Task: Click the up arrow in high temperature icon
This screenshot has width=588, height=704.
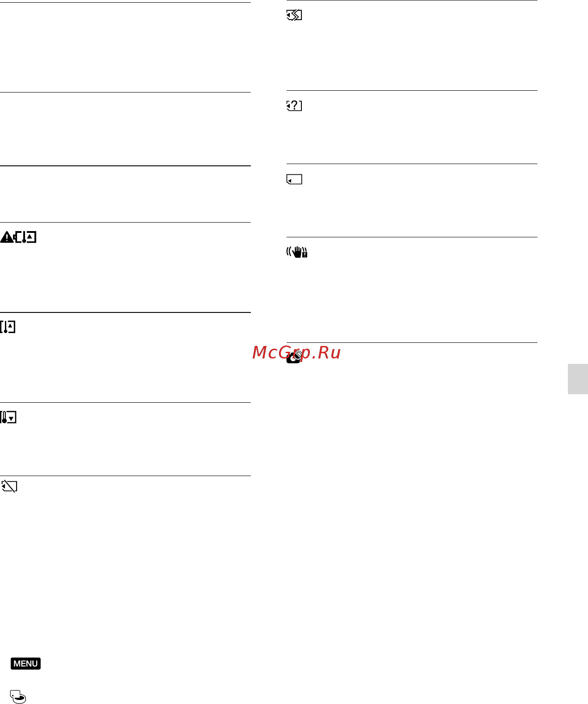Action: [x=11, y=326]
